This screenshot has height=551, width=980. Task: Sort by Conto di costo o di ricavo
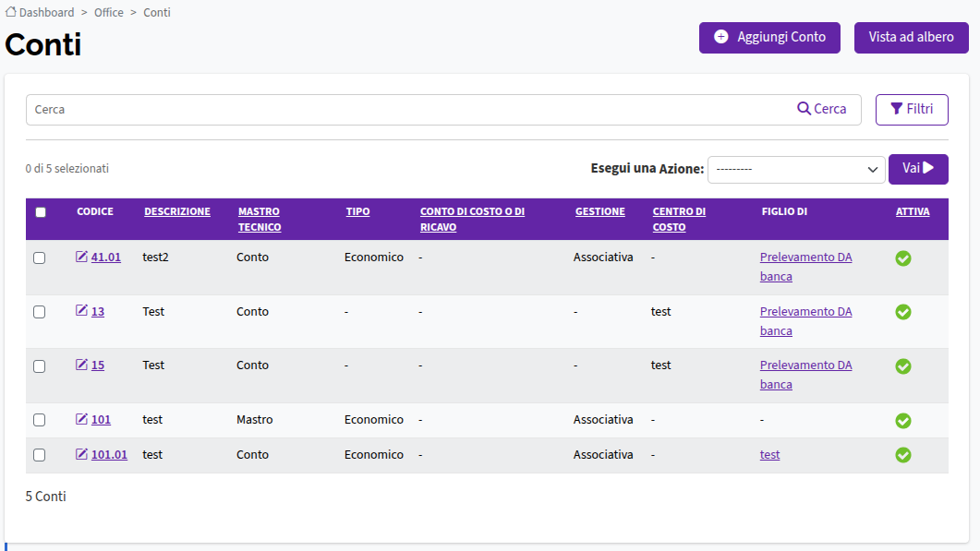point(472,220)
